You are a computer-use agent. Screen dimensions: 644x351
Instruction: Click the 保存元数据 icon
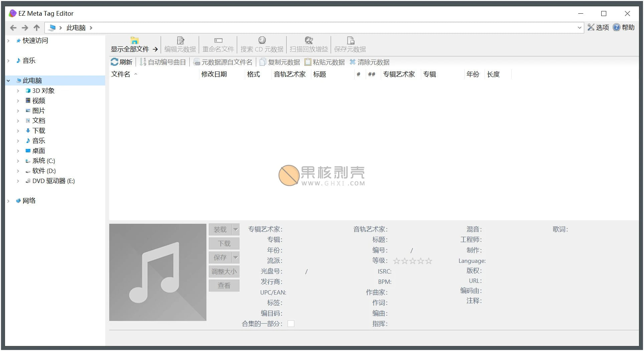[x=350, y=44]
